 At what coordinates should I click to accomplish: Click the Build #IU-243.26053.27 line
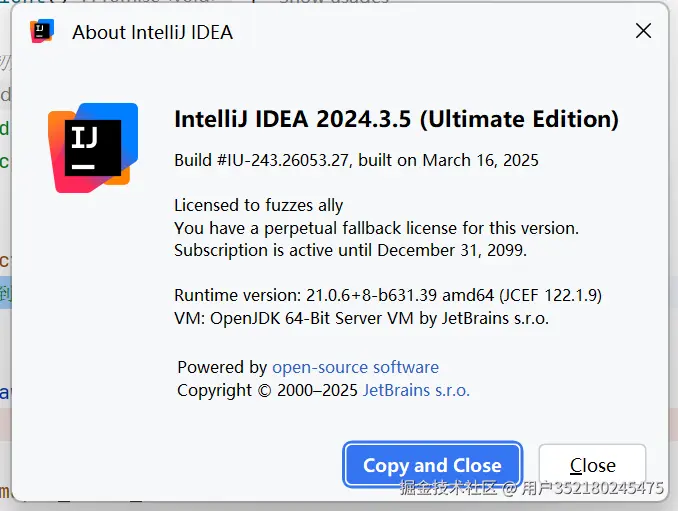pyautogui.click(x=356, y=160)
